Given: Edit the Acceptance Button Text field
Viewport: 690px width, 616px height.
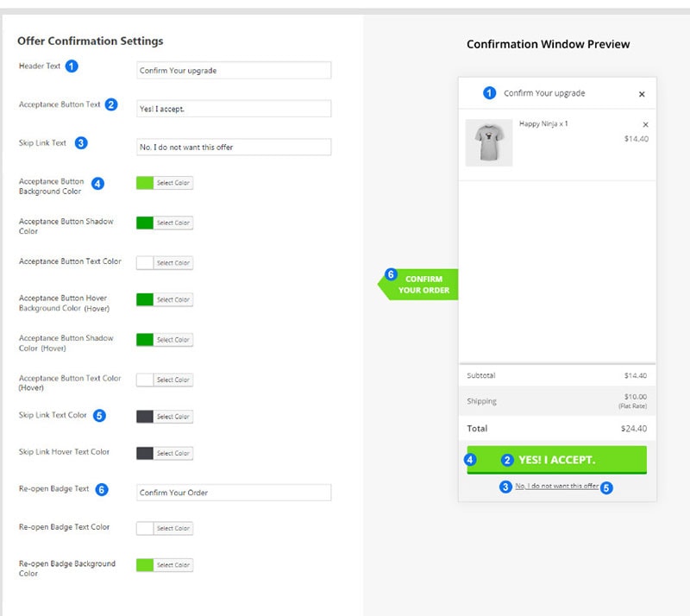Looking at the screenshot, I should click(234, 109).
